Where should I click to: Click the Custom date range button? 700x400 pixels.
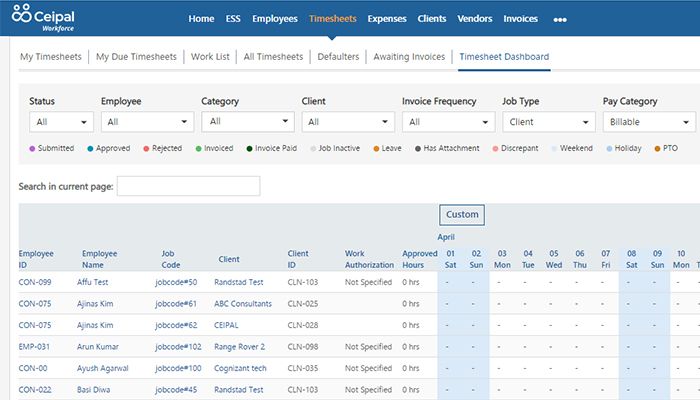(x=462, y=215)
